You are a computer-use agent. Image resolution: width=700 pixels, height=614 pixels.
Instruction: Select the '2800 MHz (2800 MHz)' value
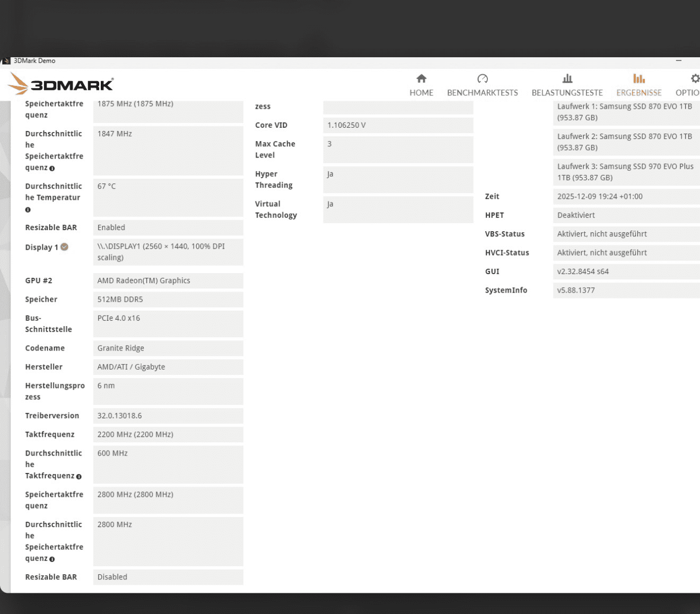click(168, 500)
